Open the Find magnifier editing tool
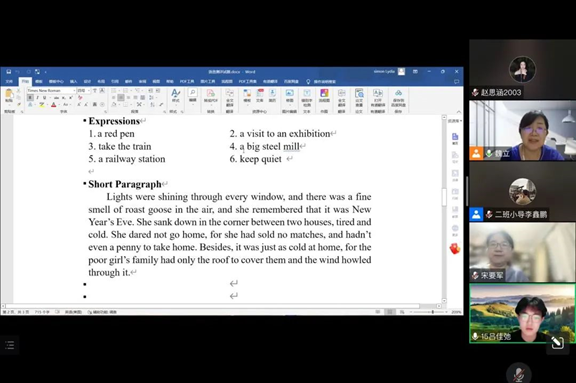The height and width of the screenshot is (383, 576). [192, 95]
